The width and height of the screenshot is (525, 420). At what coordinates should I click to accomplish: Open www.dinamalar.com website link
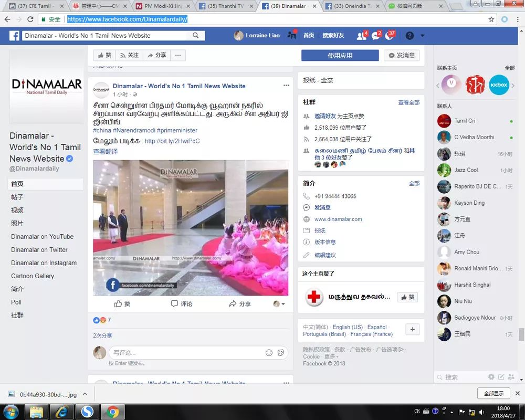338,219
